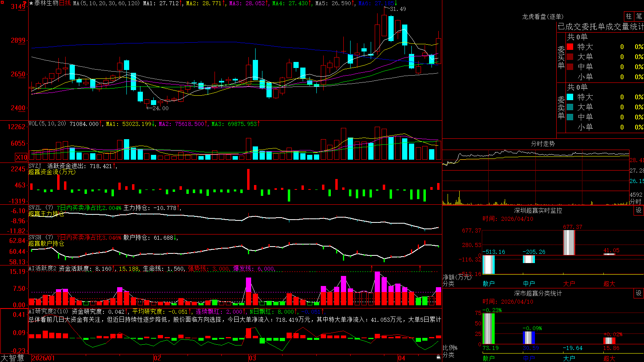The width and height of the screenshot is (644, 362).
Task: Click the 平均研究度: -0.051 value
Action: tap(160, 312)
